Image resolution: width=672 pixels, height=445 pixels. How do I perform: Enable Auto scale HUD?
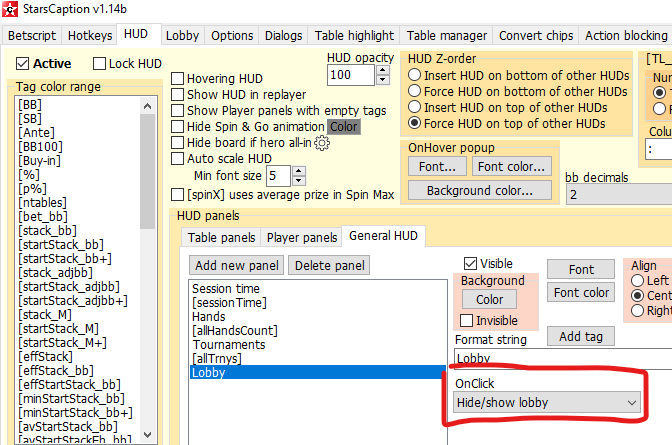pyautogui.click(x=177, y=159)
